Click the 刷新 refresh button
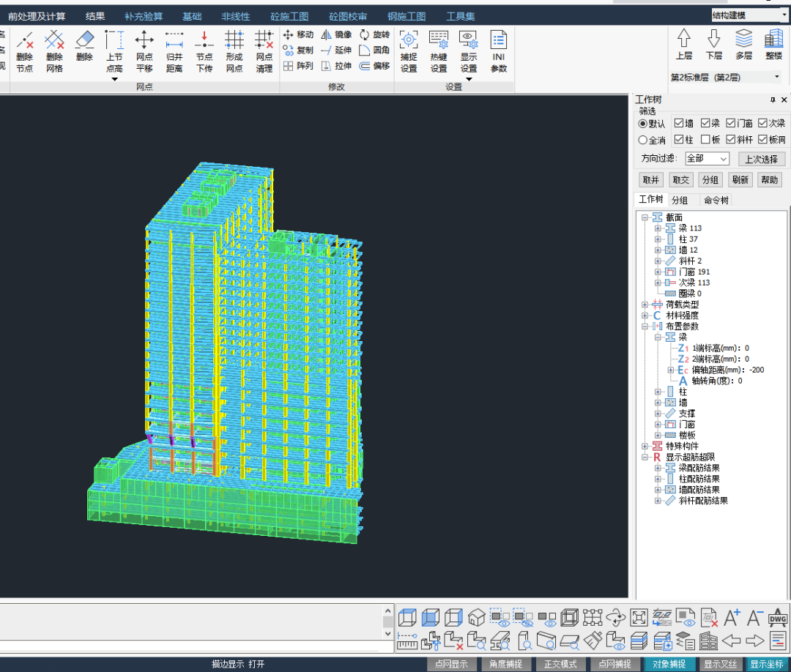The width and height of the screenshot is (791, 672). [740, 180]
